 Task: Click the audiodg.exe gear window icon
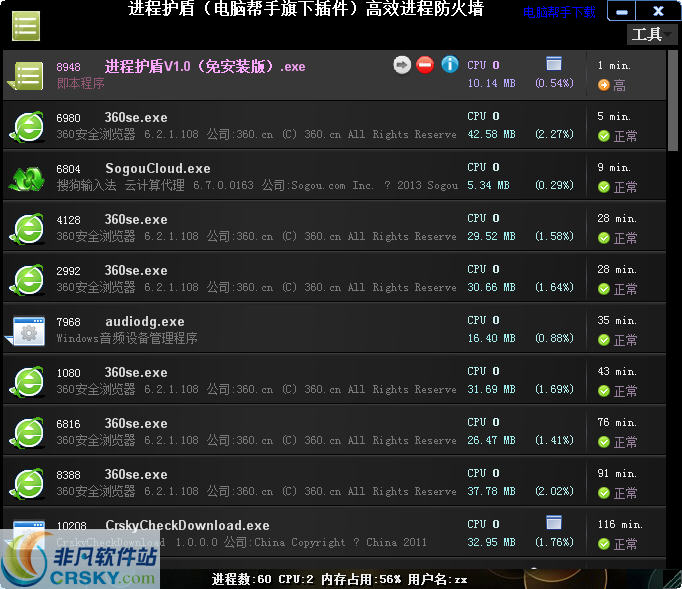click(x=26, y=331)
